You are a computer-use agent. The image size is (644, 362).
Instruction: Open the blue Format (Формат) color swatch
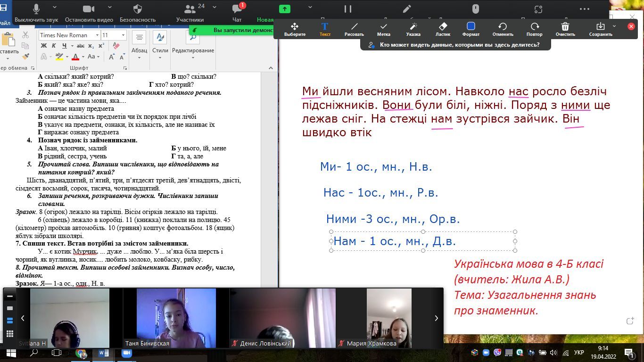pos(471,29)
